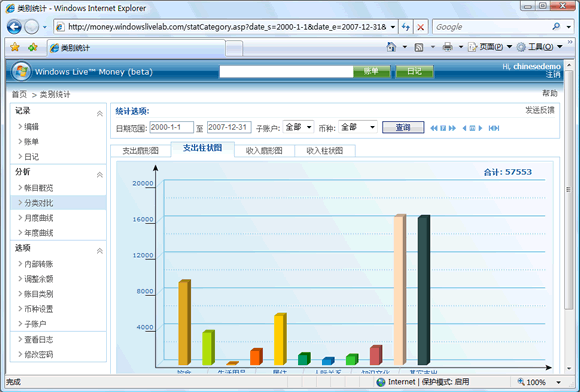
Task: Collapse the 分析 sidebar section
Action: [x=100, y=175]
